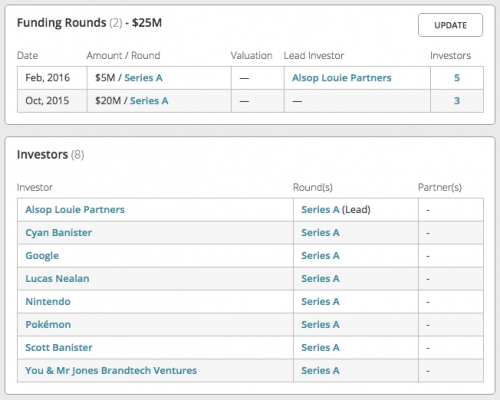Click the Partner(s) column header
Viewport: 500px width, 400px height.
(x=440, y=187)
